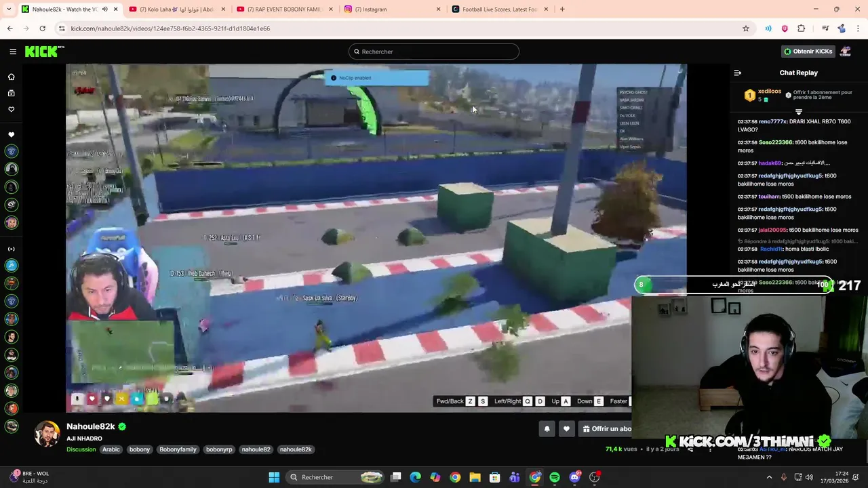Open Microsoft Edge from the taskbar

[x=416, y=477]
